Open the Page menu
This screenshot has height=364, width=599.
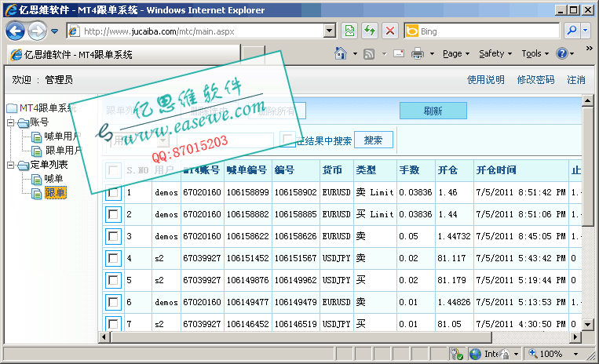(x=456, y=54)
